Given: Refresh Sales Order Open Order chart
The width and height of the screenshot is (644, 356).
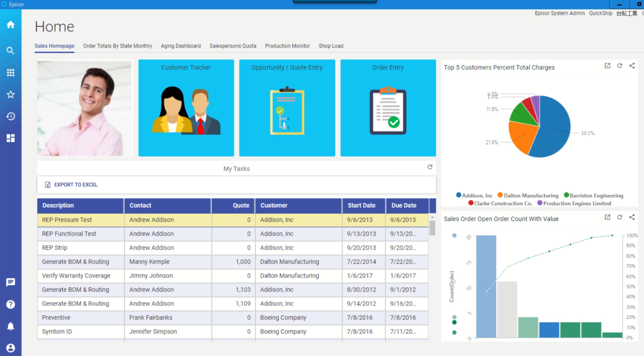Looking at the screenshot, I should coord(620,217).
